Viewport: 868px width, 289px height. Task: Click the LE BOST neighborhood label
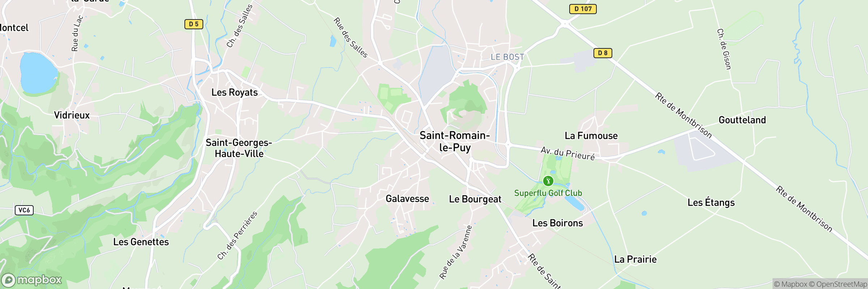(507, 57)
